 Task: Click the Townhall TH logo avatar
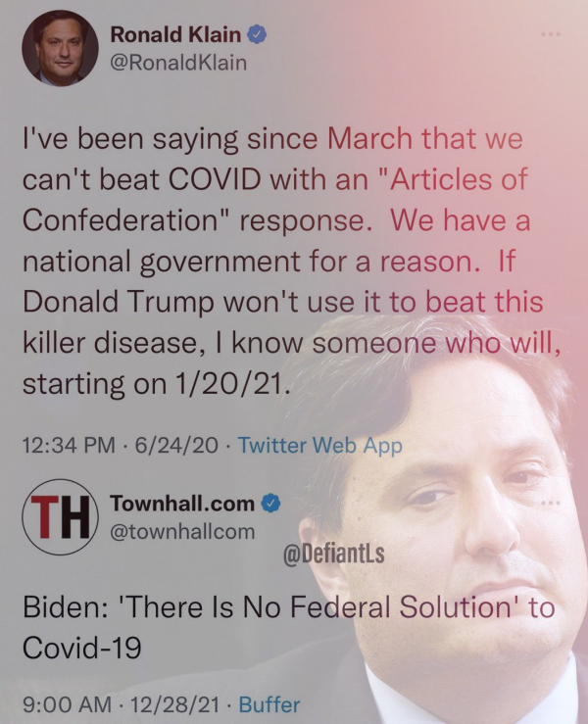(x=60, y=516)
